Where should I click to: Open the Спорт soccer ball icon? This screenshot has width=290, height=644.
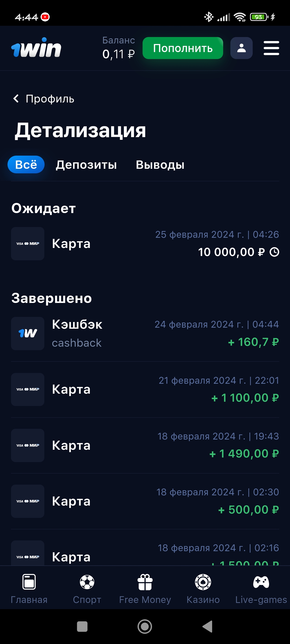[87, 582]
